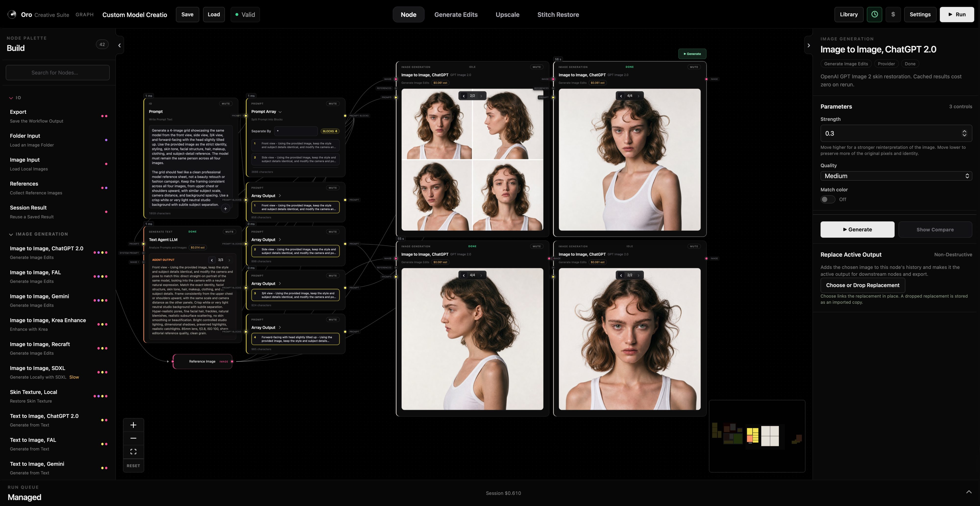Viewport: 980px width, 506px height.
Task: Mute the IDLE top-left image node
Action: [x=537, y=67]
